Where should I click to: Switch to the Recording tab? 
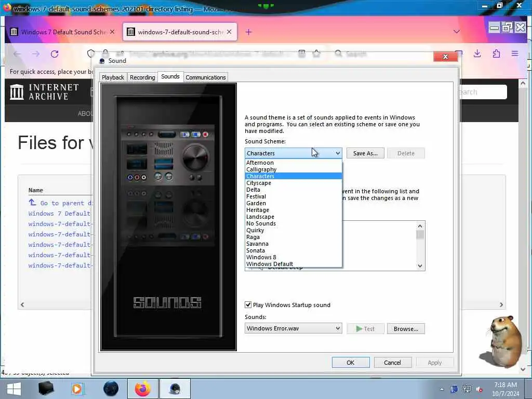coord(142,77)
